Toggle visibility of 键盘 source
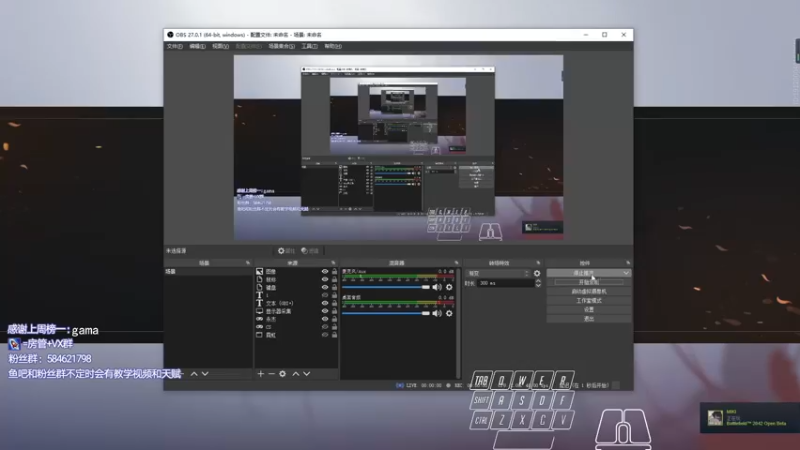 click(324, 287)
